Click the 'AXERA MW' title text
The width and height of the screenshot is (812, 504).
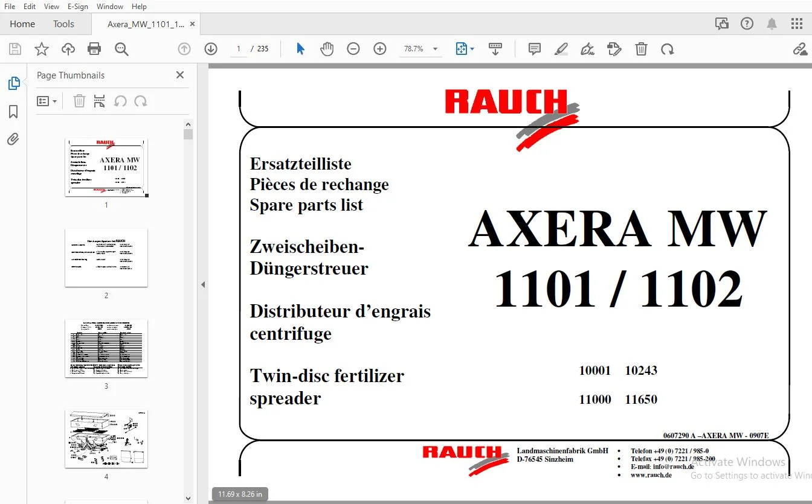tap(618, 229)
